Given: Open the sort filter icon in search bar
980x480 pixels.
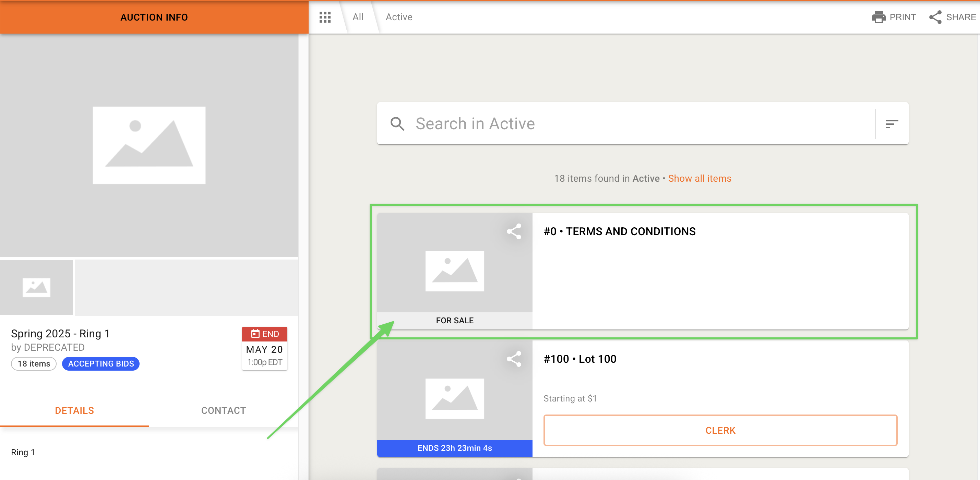Looking at the screenshot, I should click(891, 124).
